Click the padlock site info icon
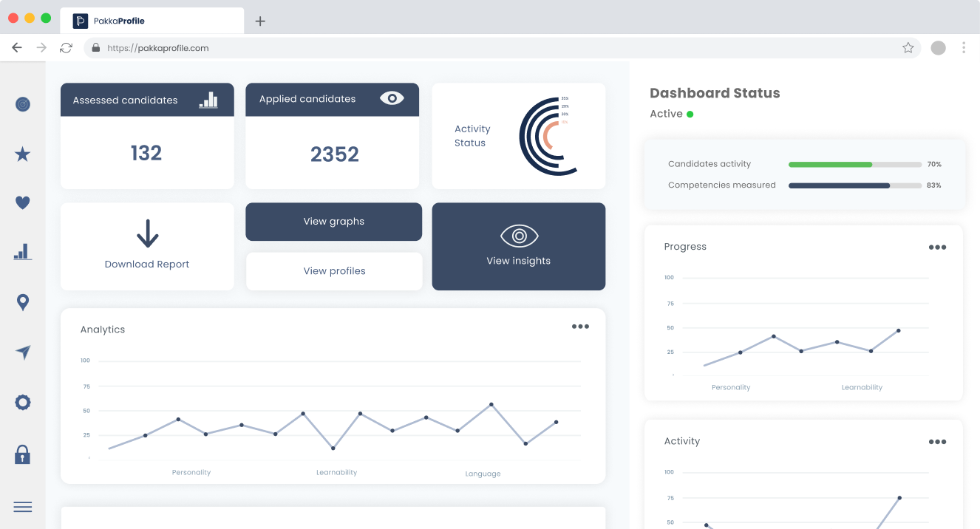 (95, 48)
